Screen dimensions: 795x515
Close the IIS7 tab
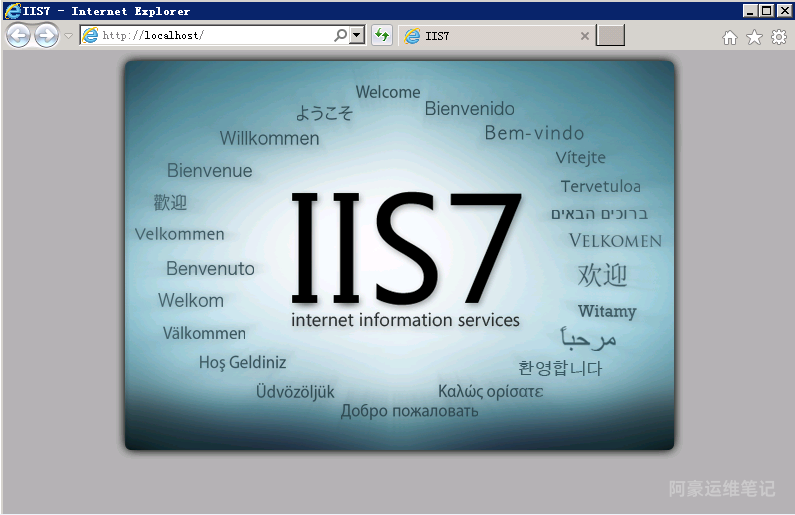click(585, 36)
